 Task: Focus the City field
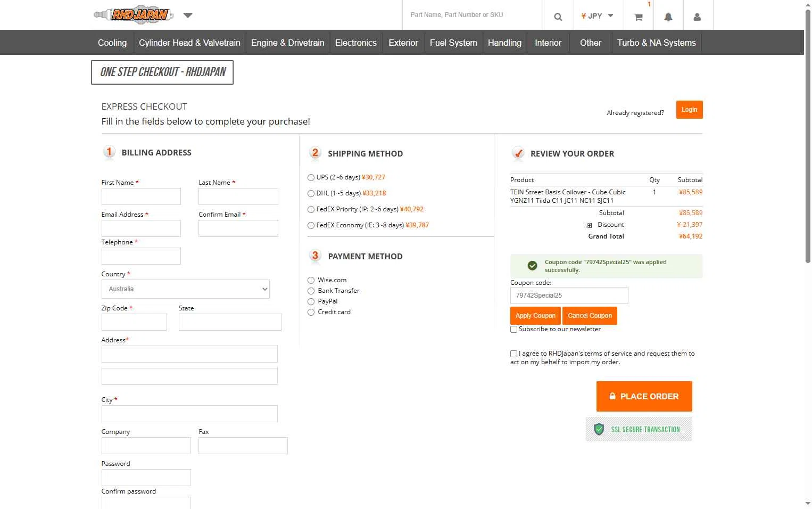(189, 414)
